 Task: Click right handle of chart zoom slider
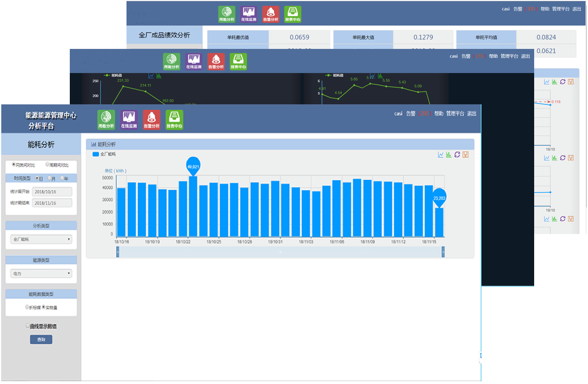tap(443, 252)
